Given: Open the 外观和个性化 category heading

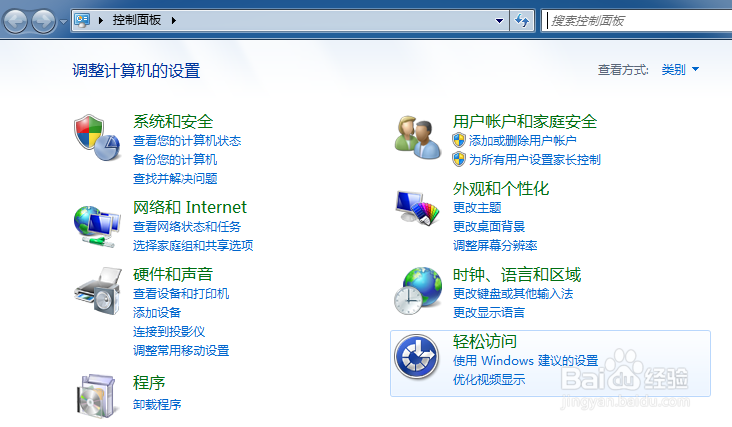Looking at the screenshot, I should [500, 189].
